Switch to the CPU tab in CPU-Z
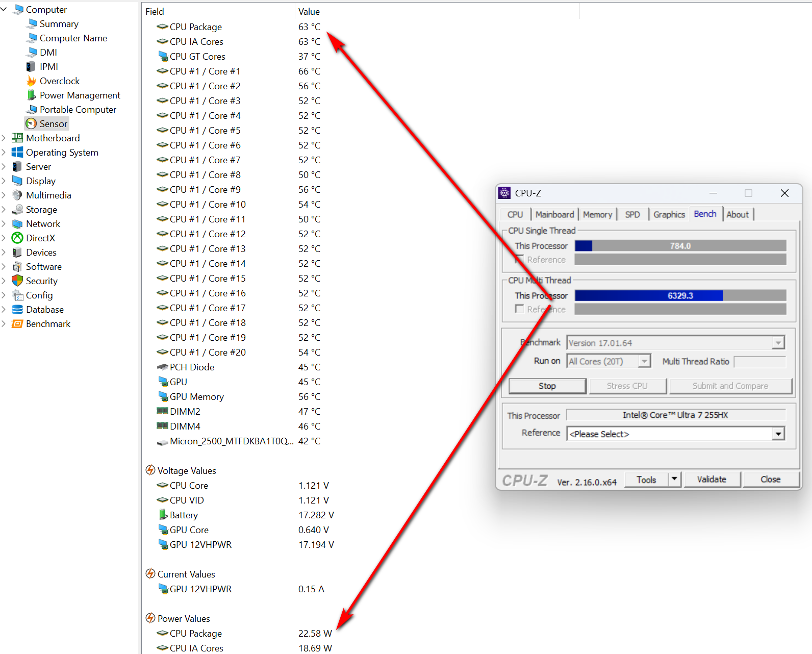Image resolution: width=812 pixels, height=654 pixels. tap(515, 214)
